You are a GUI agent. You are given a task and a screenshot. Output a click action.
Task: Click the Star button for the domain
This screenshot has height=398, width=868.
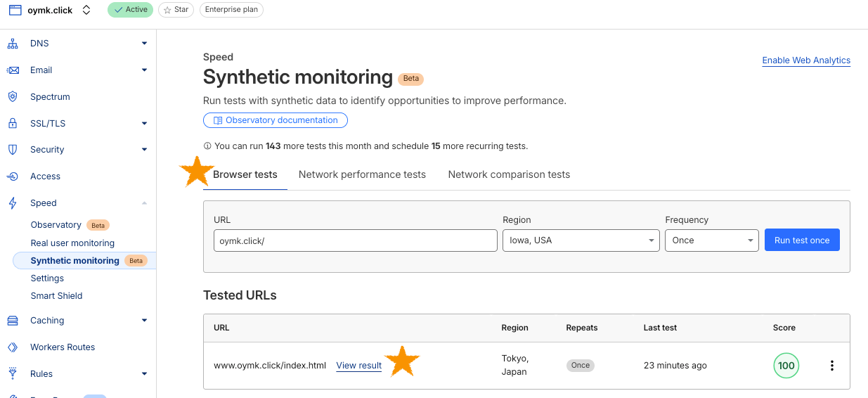[x=176, y=10]
